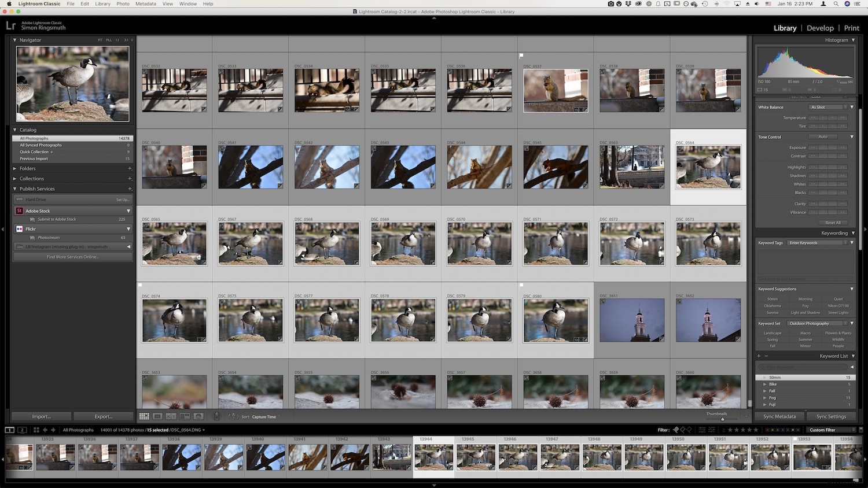
Task: Open the Photo menu in the menu bar
Action: (122, 3)
